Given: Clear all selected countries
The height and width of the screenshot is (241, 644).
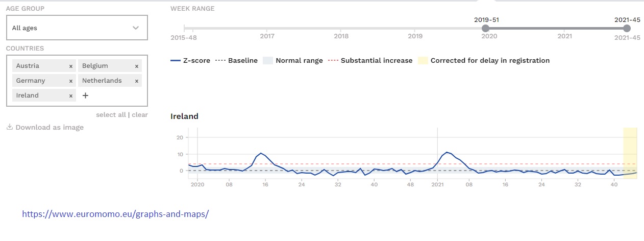Looking at the screenshot, I should [140, 115].
